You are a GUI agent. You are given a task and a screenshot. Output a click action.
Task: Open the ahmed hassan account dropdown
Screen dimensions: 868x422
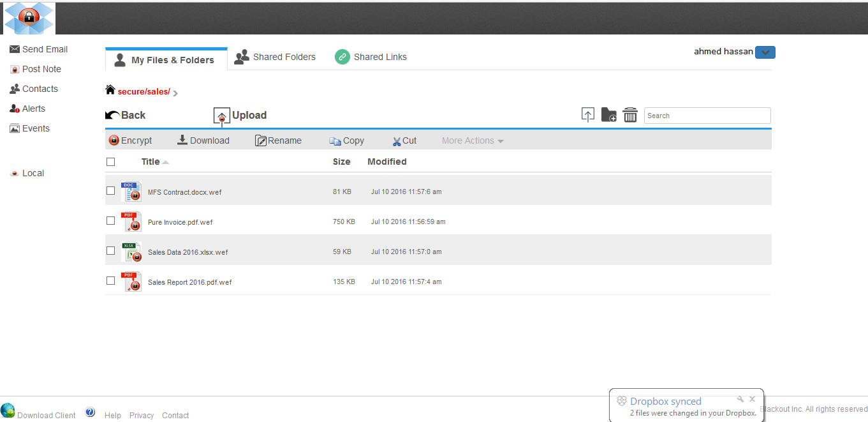coord(765,52)
